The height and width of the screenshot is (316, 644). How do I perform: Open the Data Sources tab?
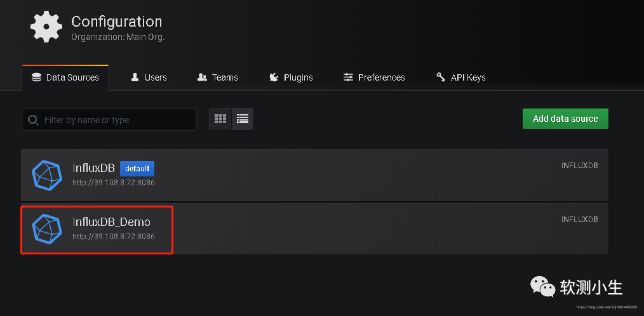(65, 77)
